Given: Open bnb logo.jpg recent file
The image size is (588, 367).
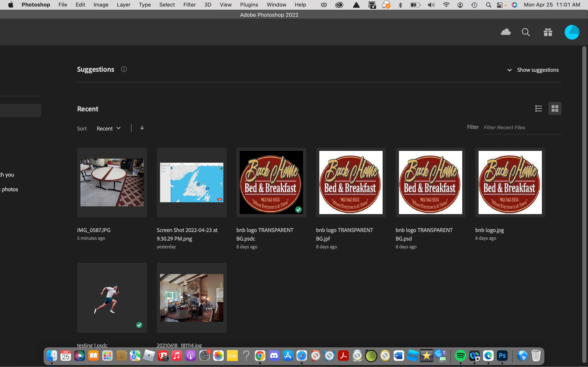Looking at the screenshot, I should [510, 182].
